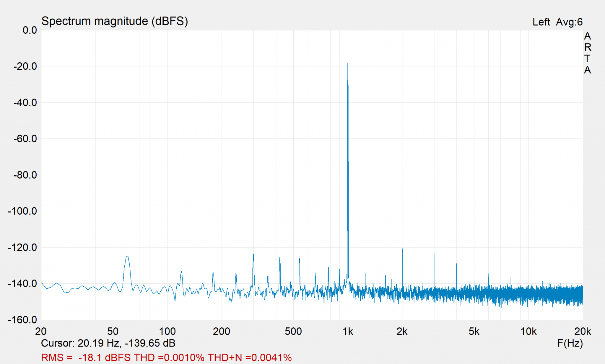Click the 1 kHz fundamental peak tip
This screenshot has width=605, height=364.
[348, 63]
